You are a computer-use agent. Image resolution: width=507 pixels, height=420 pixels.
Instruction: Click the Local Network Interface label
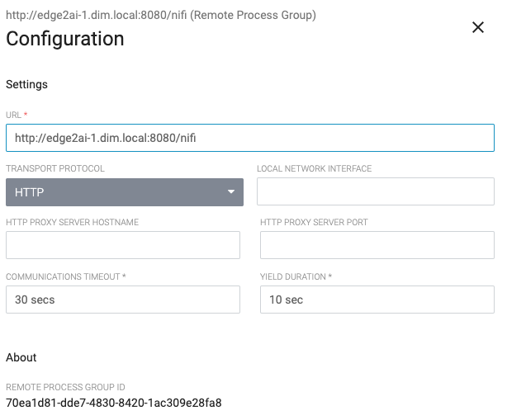[x=314, y=168]
